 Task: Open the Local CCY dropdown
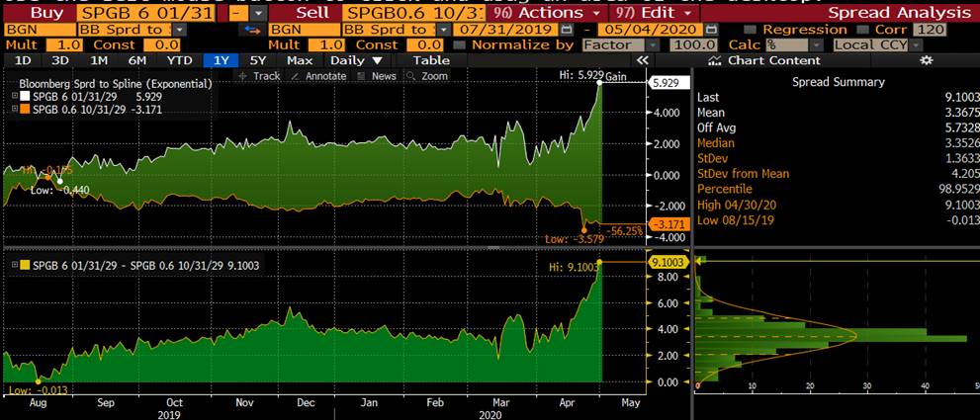point(917,45)
